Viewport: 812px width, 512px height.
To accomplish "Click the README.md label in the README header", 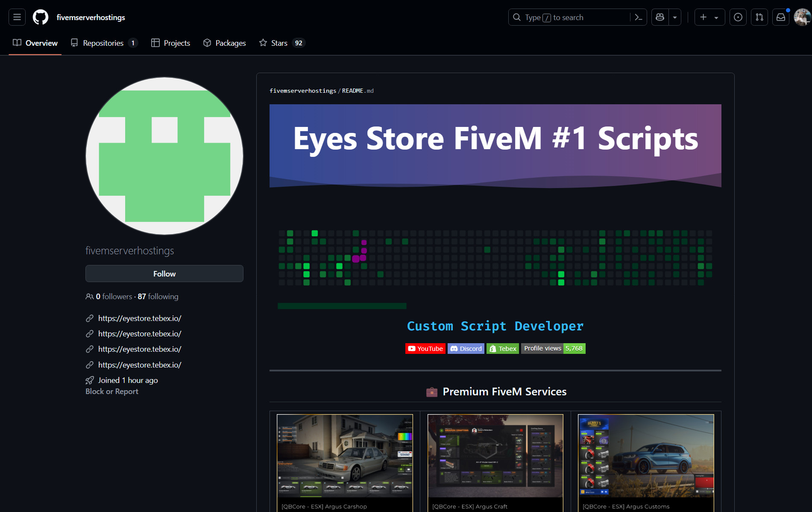I will pos(358,91).
